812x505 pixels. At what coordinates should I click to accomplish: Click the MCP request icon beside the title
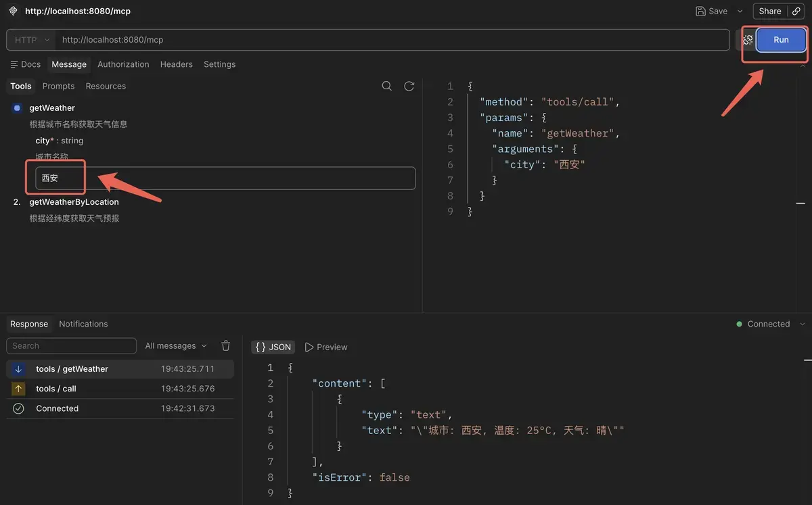13,11
